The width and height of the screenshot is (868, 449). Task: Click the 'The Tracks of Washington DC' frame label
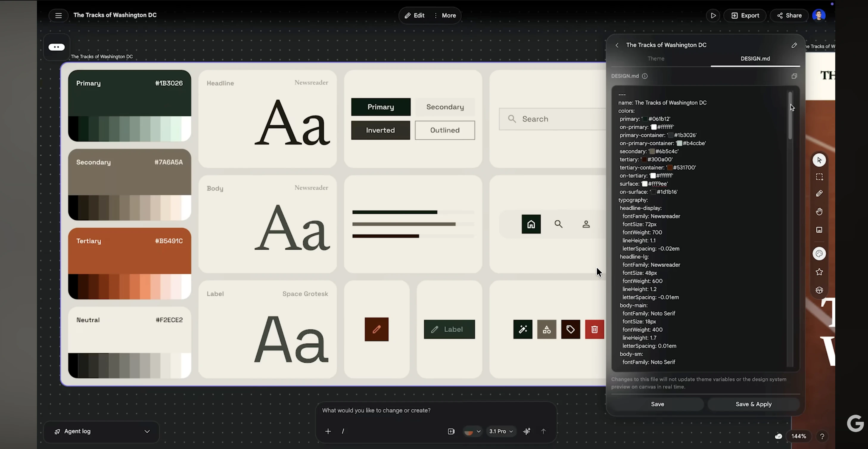(102, 57)
